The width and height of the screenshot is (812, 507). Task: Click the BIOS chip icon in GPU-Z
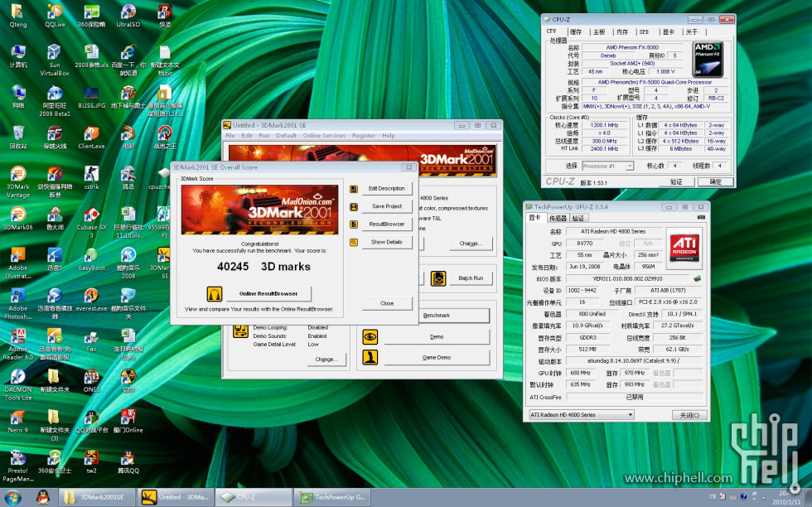tap(698, 278)
